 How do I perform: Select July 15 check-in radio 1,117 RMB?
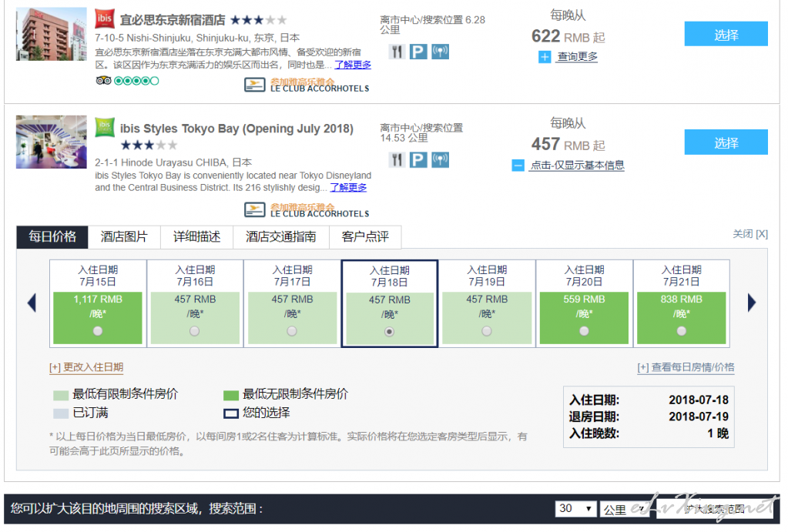point(98,331)
